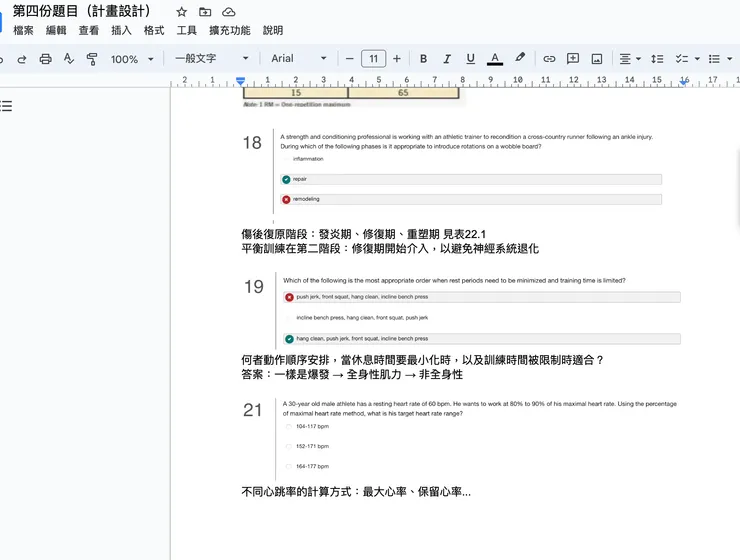
Task: Open the 說明 menu
Action: (273, 31)
